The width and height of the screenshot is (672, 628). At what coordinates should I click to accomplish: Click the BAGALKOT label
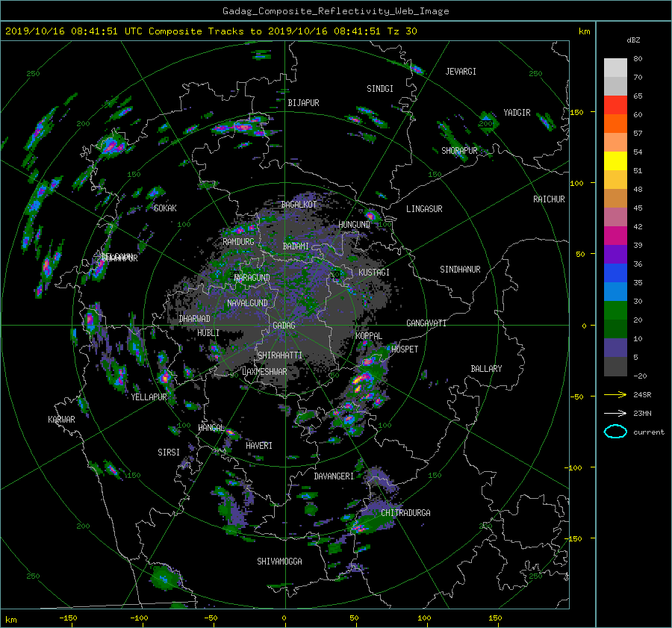point(299,205)
